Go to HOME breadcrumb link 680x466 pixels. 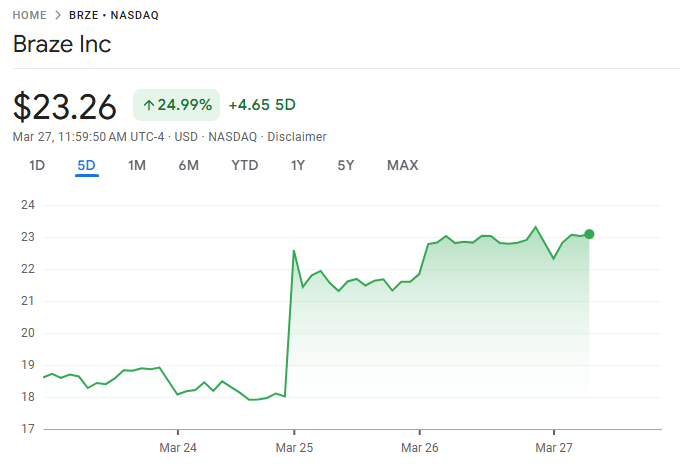pos(29,15)
